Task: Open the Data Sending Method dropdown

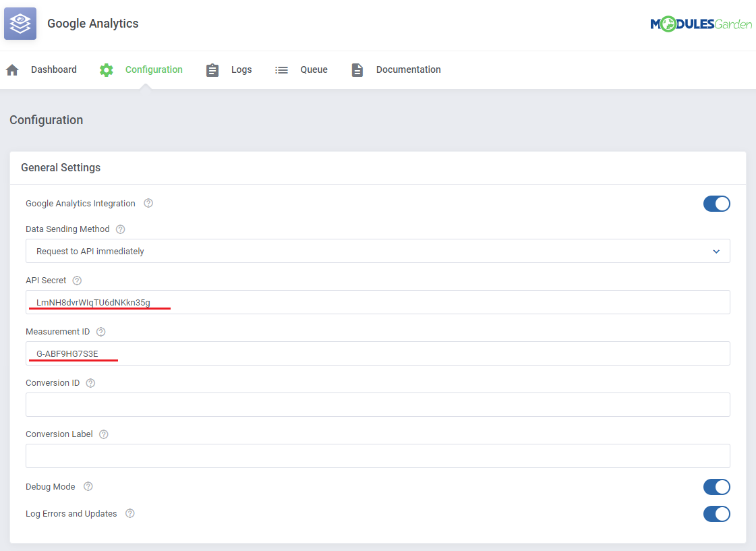Action: pyautogui.click(x=378, y=251)
